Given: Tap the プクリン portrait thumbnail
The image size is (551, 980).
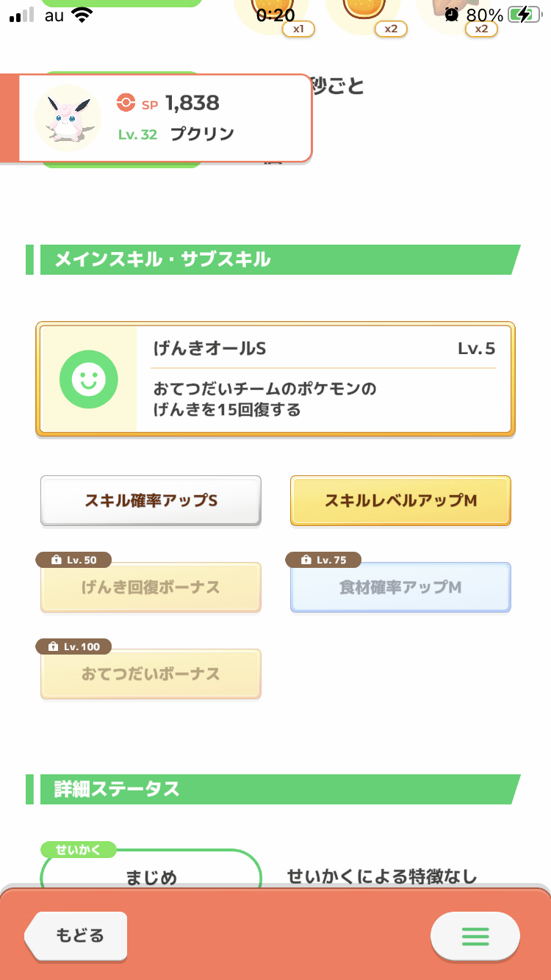Looking at the screenshot, I should point(68,118).
